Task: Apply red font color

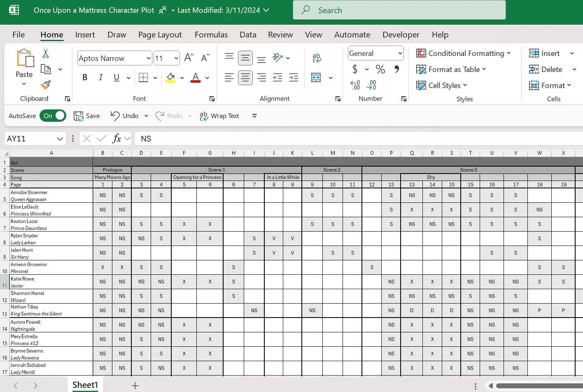Action: [196, 77]
